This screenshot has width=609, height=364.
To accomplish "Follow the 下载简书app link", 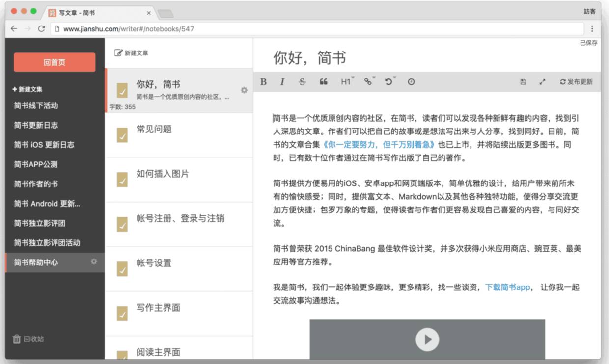I will (x=508, y=287).
